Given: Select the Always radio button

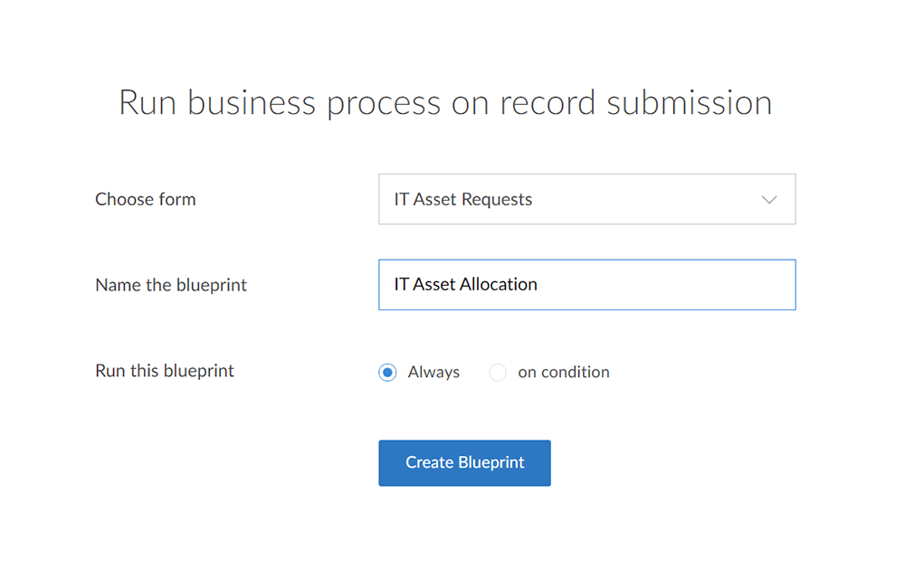Looking at the screenshot, I should coord(388,372).
